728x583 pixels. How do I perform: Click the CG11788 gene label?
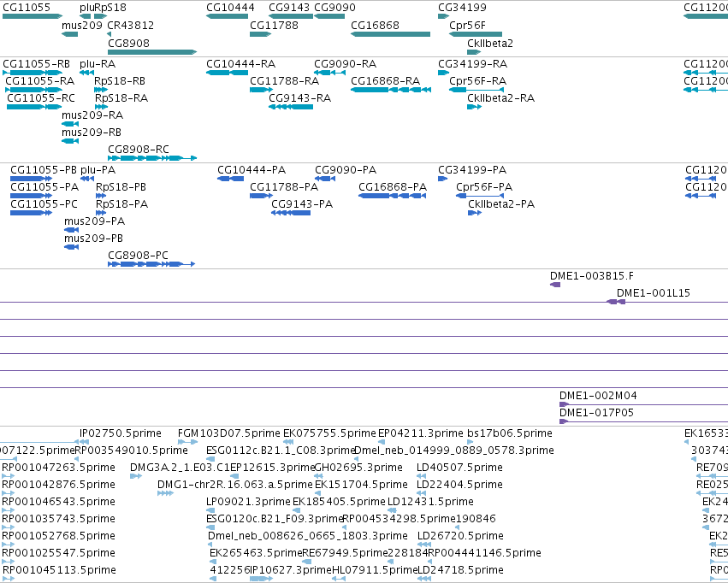[x=274, y=25]
